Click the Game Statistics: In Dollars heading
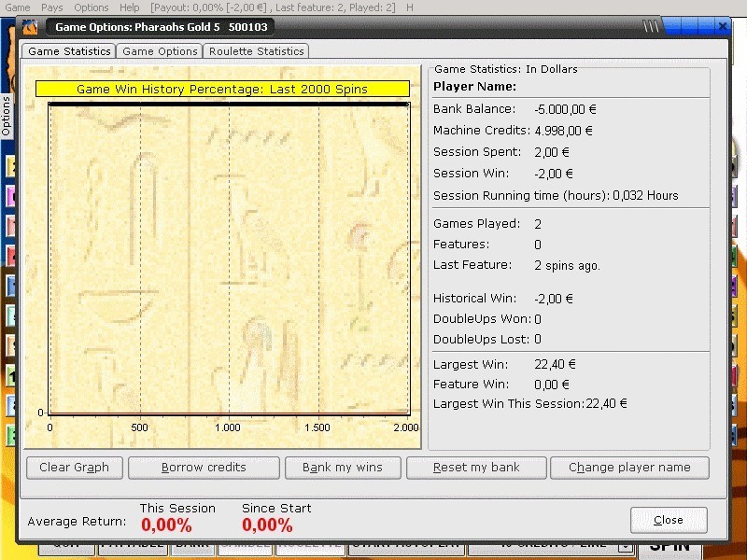Screen dimensions: 747x560 tap(506, 69)
